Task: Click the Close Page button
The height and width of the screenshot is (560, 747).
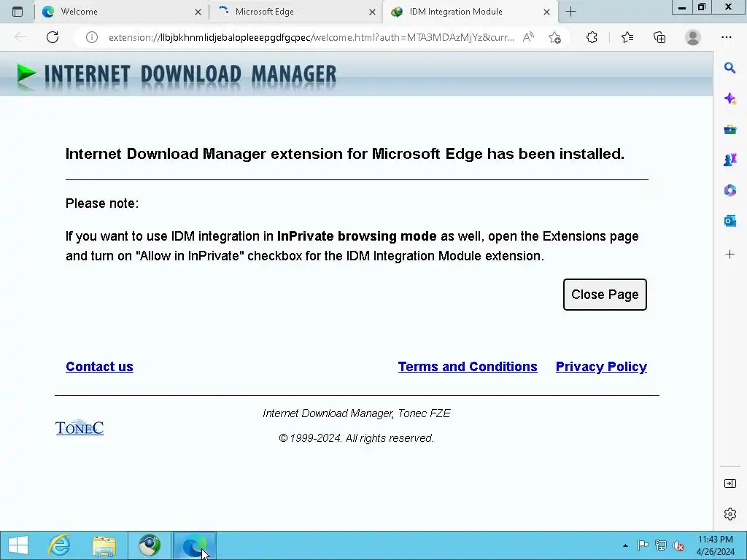Action: [605, 295]
